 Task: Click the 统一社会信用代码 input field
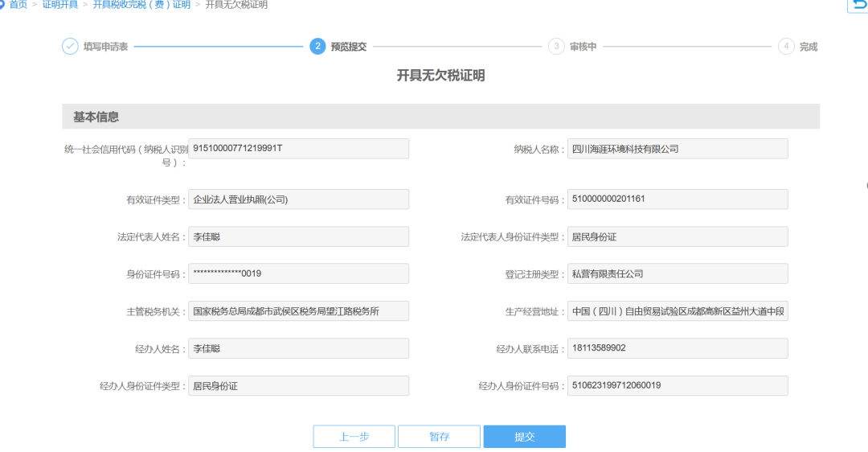coord(298,149)
